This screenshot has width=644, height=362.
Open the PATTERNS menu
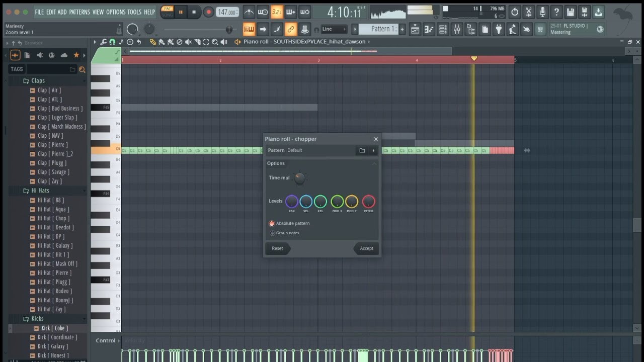click(79, 12)
